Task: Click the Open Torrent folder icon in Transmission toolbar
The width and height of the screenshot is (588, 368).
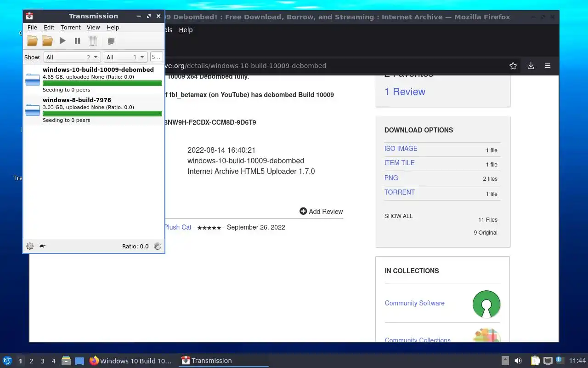Action: (x=32, y=41)
